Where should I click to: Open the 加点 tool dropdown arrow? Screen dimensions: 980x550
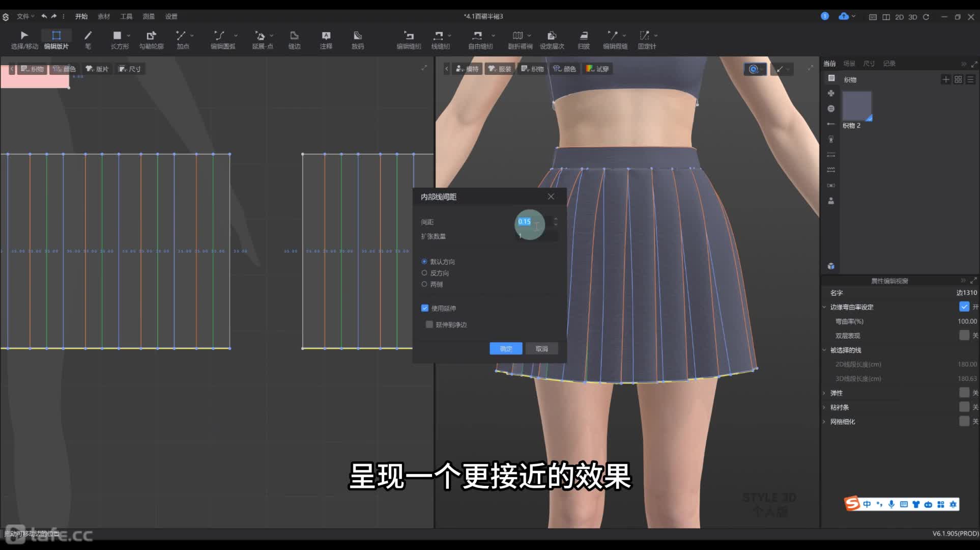click(x=192, y=36)
